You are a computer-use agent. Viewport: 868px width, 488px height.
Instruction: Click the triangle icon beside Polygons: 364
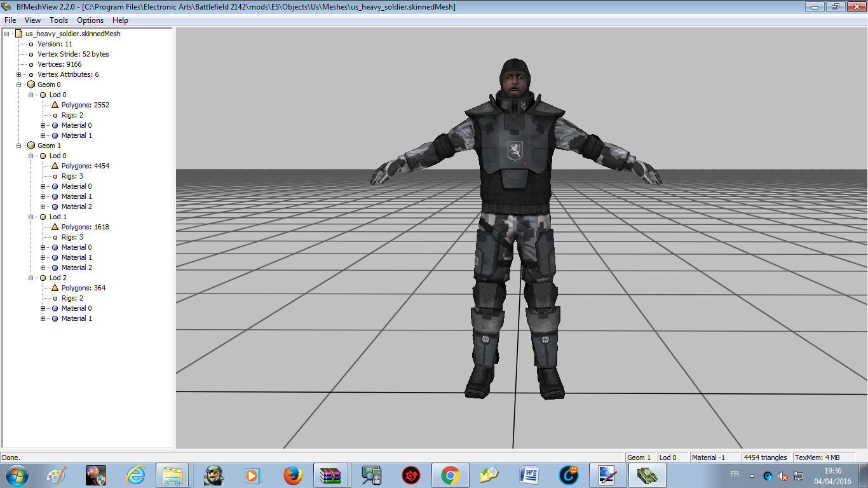pos(55,288)
